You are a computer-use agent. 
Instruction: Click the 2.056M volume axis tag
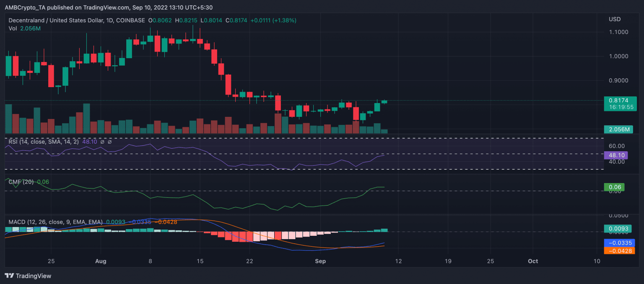(618, 129)
